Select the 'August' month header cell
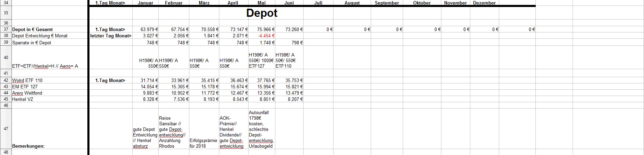The height and width of the screenshot is (155, 644). point(352,3)
